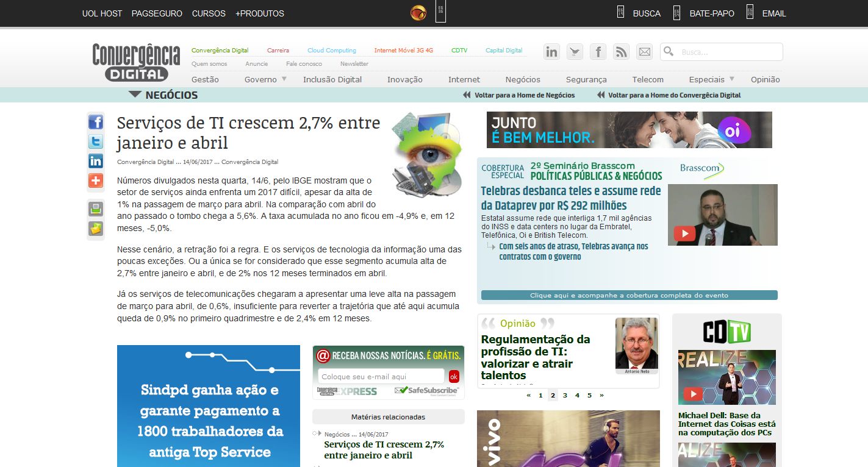Open +PRODUTOS menu in top bar
The image size is (868, 467).
pos(260,13)
